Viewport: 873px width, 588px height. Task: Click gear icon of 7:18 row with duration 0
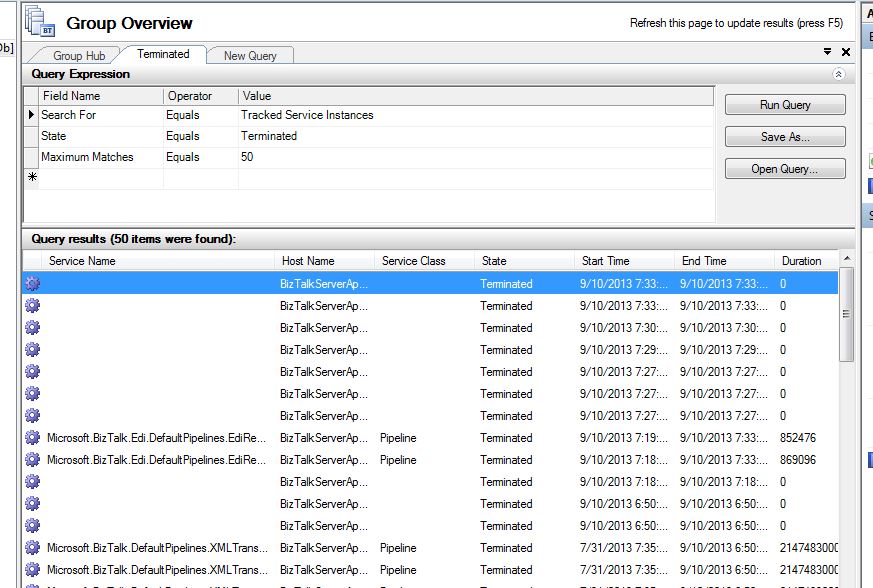pyautogui.click(x=33, y=482)
